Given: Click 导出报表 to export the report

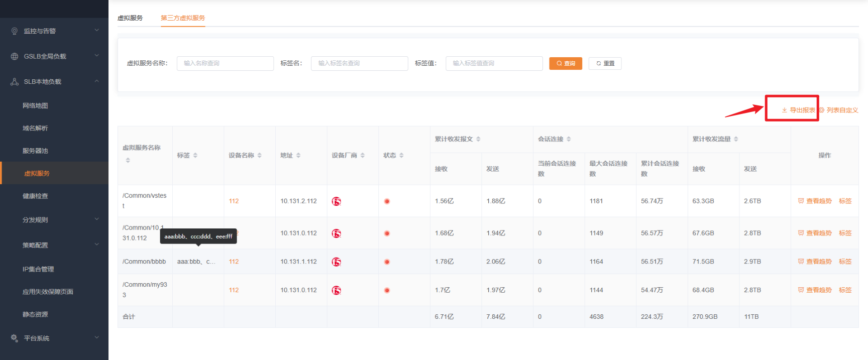Looking at the screenshot, I should click(x=798, y=110).
